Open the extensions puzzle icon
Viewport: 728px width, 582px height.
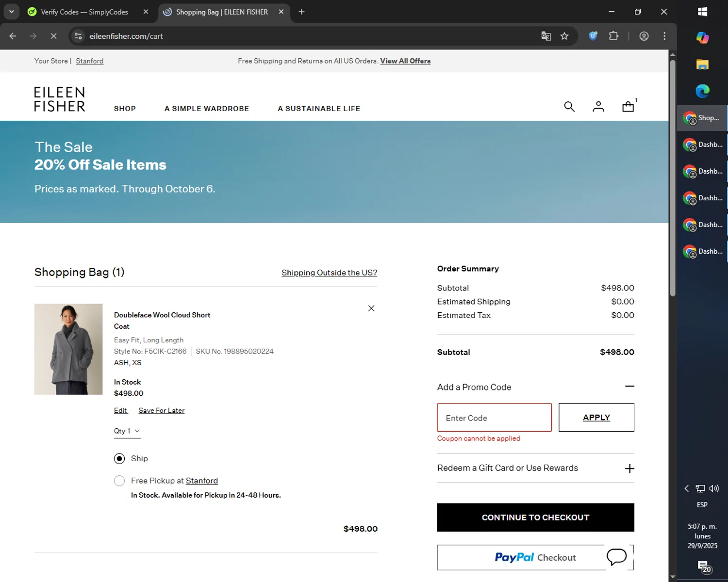[613, 36]
